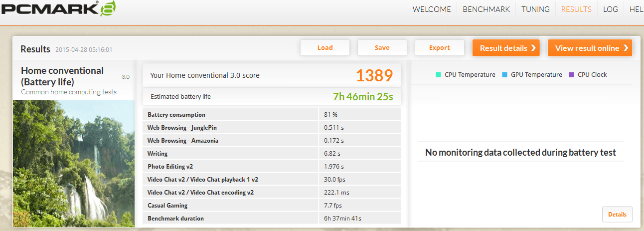Click 'Your Home conventional 3.0 score' label
644x231 pixels.
(205, 75)
